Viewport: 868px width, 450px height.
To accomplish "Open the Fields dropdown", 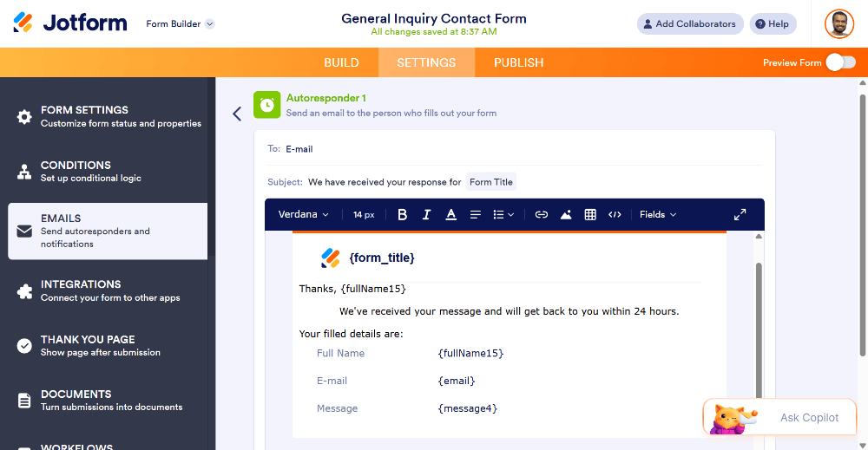I will coord(658,214).
